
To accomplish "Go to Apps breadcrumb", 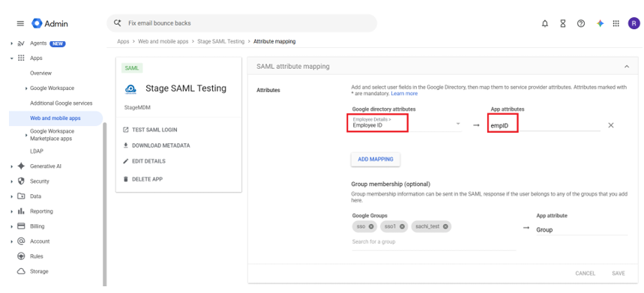I will (123, 41).
